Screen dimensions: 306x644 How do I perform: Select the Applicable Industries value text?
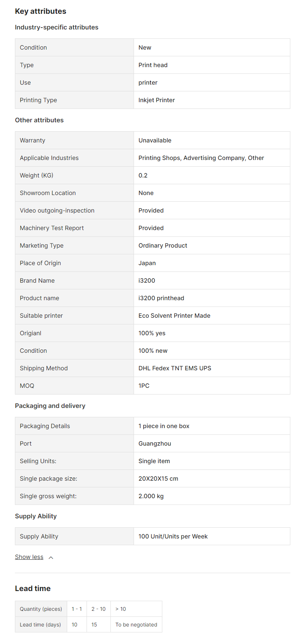201,158
